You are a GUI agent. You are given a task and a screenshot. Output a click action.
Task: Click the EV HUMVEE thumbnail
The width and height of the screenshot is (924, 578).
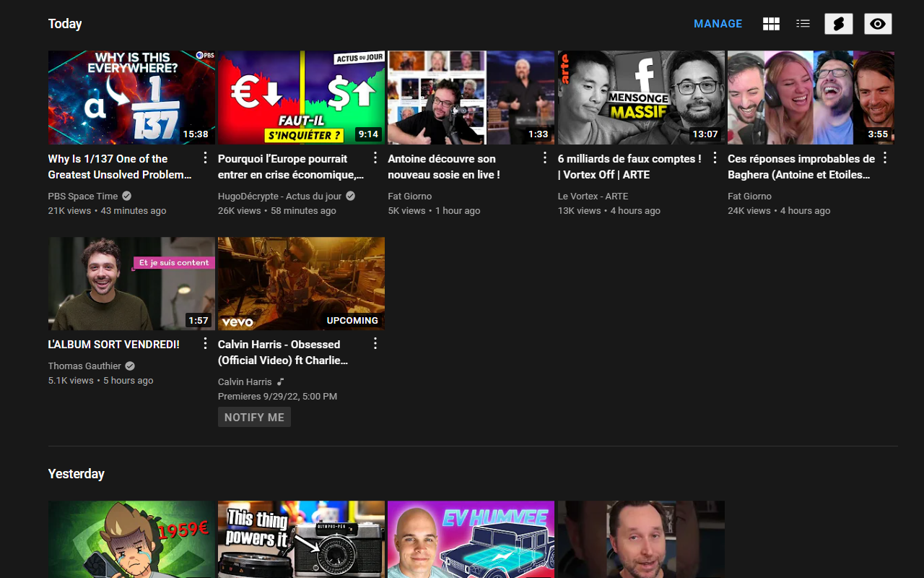[471, 540]
